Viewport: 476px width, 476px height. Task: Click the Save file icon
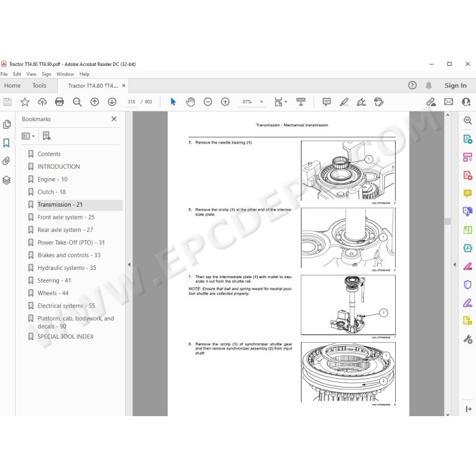point(7,102)
